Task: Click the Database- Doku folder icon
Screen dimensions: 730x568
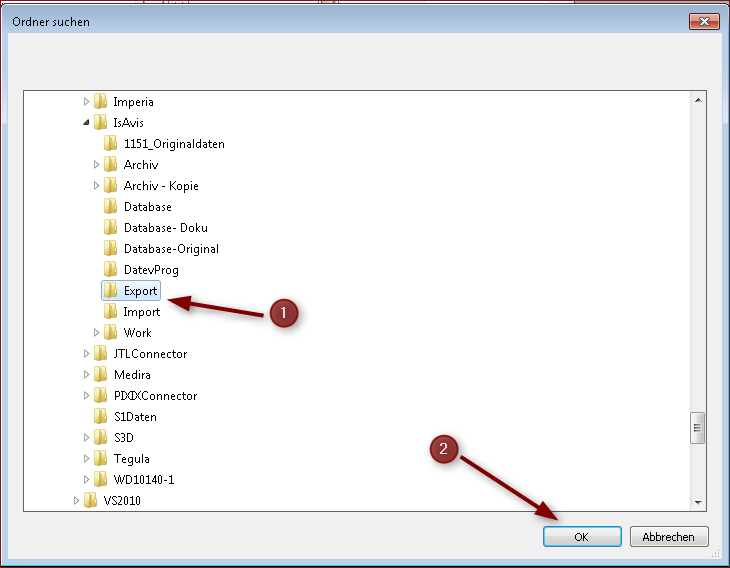Action: coord(111,228)
